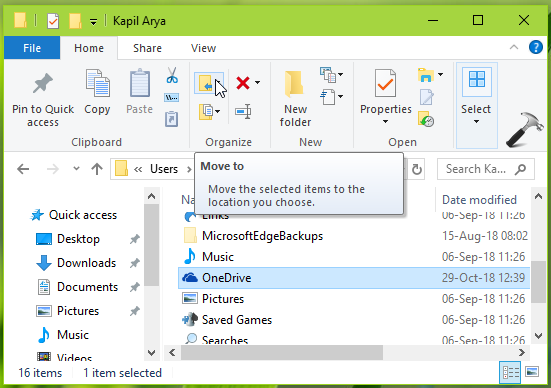Screen dimensions: 551x388
Task: Click the History icon in Open group
Action: tap(426, 119)
